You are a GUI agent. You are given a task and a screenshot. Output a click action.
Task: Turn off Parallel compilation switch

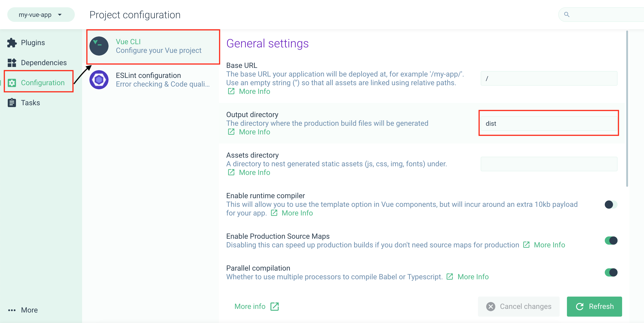[611, 272]
